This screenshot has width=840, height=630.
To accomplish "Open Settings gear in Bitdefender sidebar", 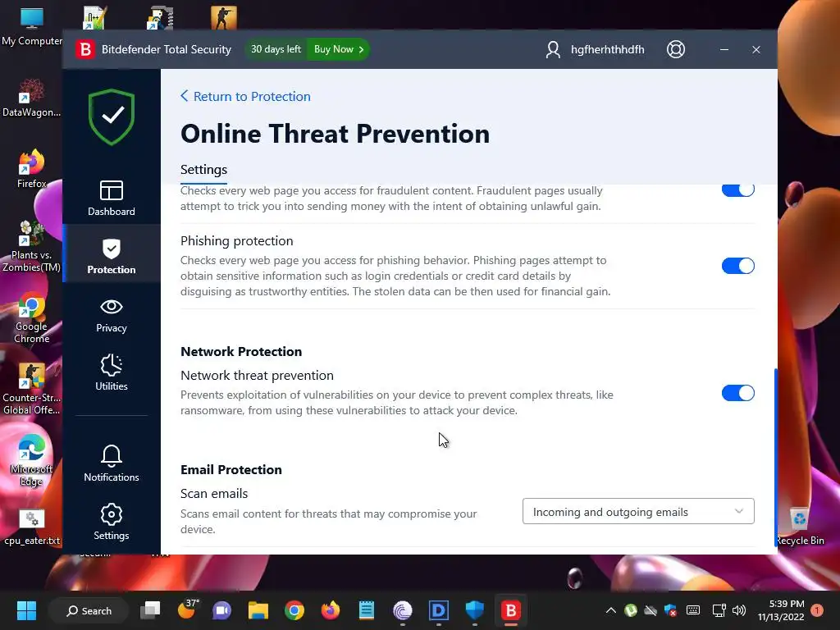I will 112,522.
